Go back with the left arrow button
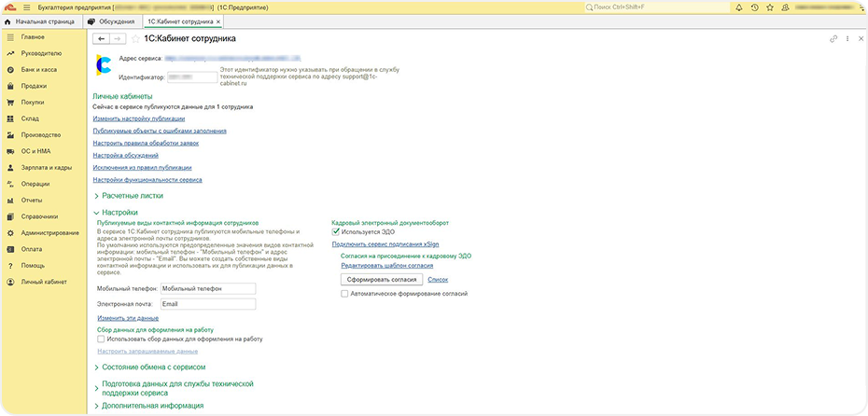 click(102, 39)
